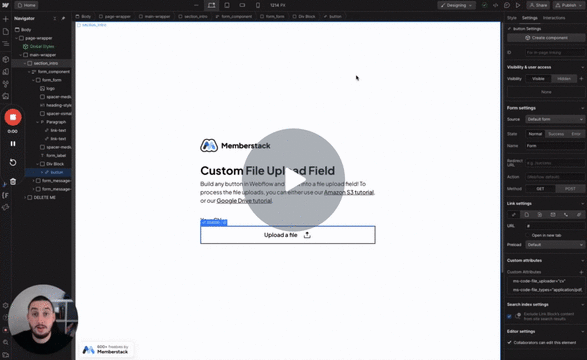Screen dimensions: 587x360
Task: Play the video overlay
Action: (294, 180)
